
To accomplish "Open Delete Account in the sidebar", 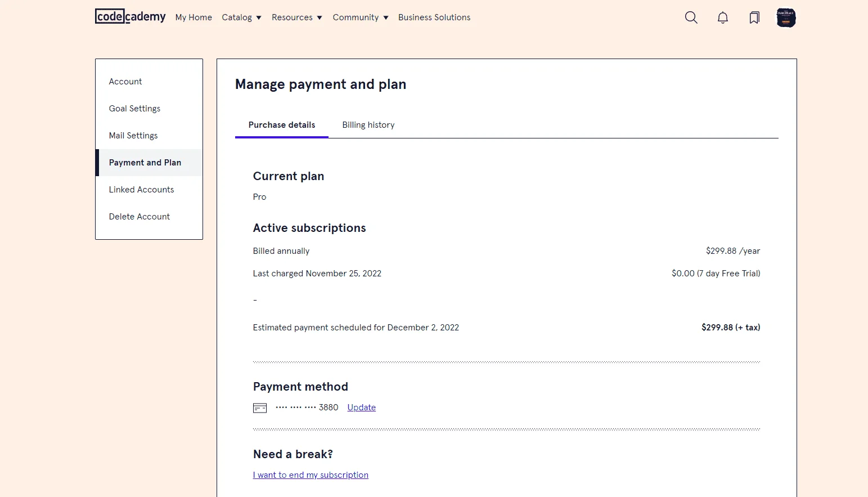I will [x=149, y=217].
